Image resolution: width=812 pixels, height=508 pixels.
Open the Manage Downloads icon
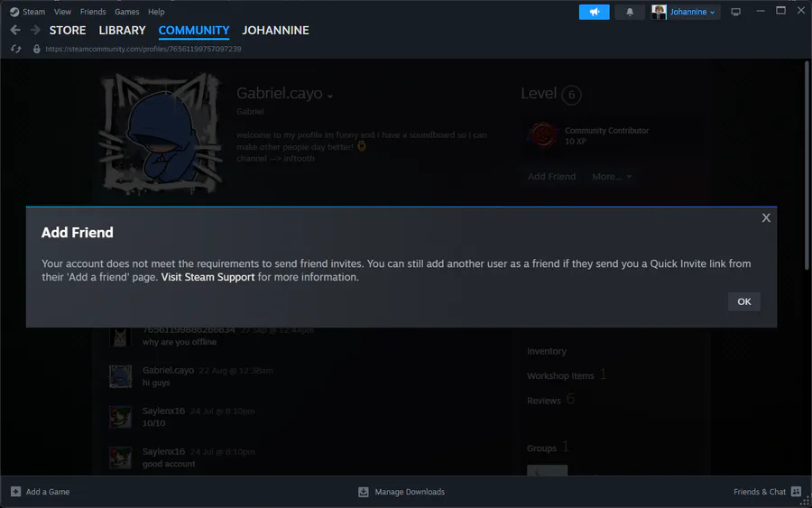coord(364,492)
